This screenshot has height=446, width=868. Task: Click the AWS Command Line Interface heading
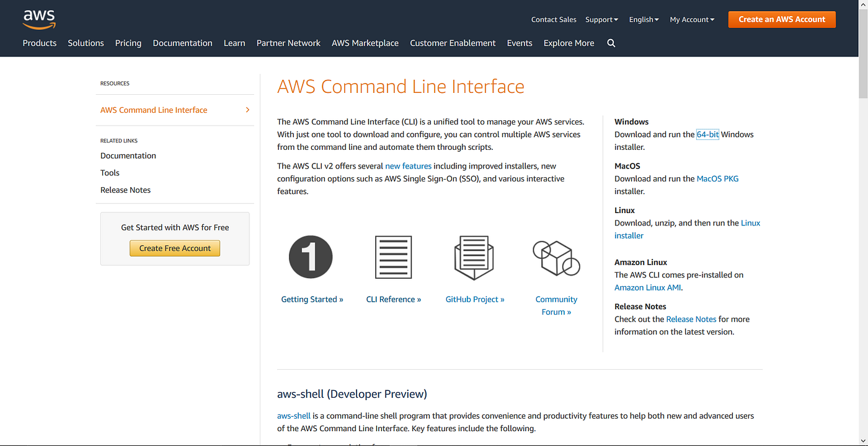pos(401,87)
